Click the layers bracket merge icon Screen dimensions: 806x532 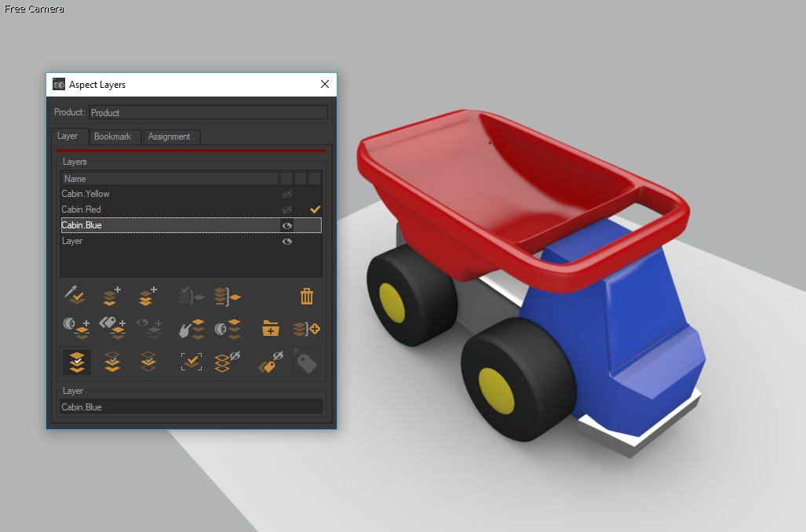(x=227, y=297)
